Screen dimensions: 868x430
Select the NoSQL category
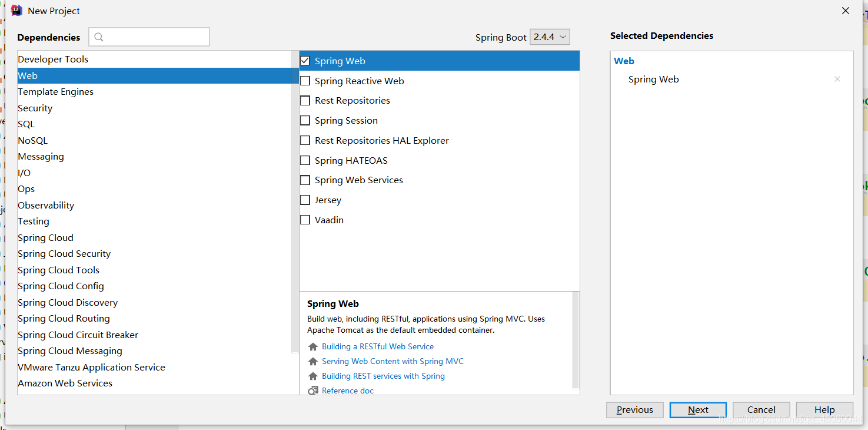(x=154, y=141)
